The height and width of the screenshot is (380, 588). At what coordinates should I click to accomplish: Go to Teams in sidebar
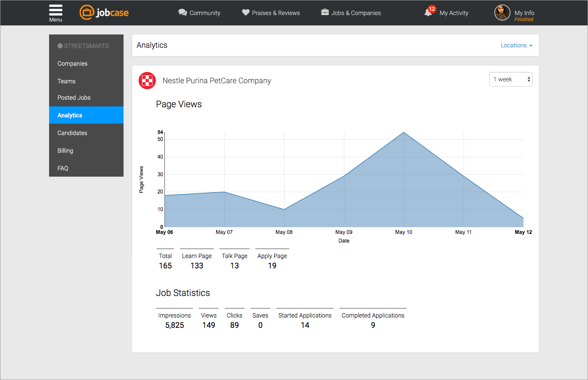coord(86,81)
